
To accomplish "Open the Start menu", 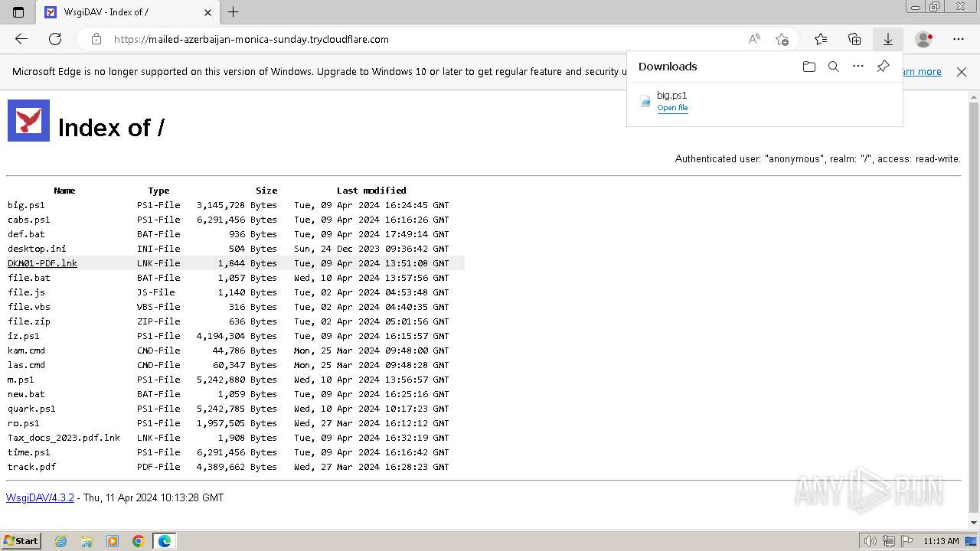I will point(21,541).
